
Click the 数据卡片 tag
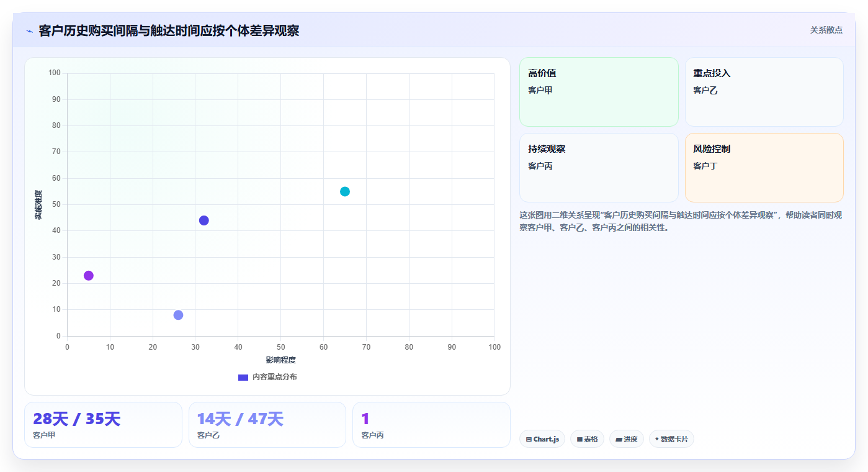pos(671,439)
